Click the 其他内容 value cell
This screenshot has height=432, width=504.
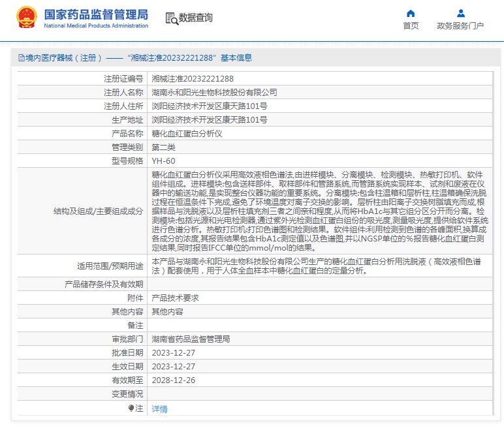(167, 311)
